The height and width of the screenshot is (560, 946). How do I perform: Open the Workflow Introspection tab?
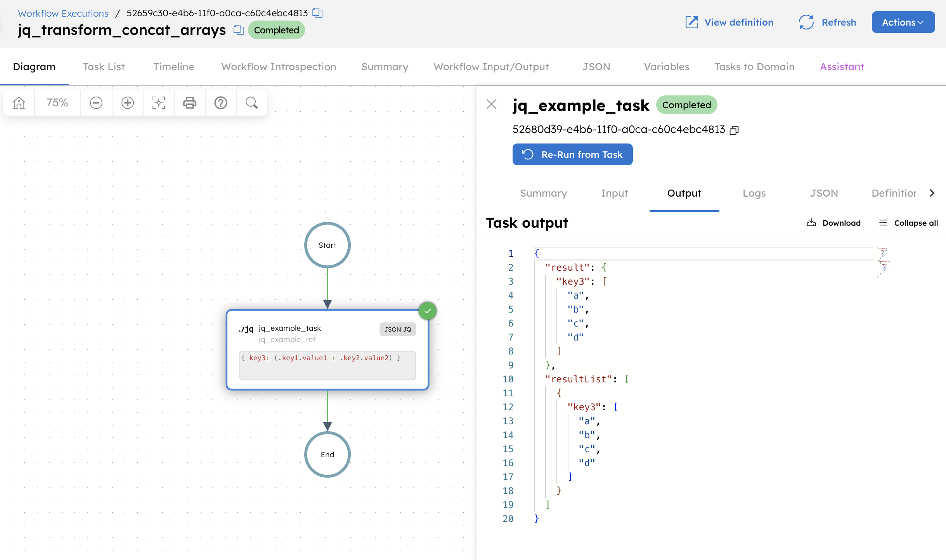click(278, 66)
